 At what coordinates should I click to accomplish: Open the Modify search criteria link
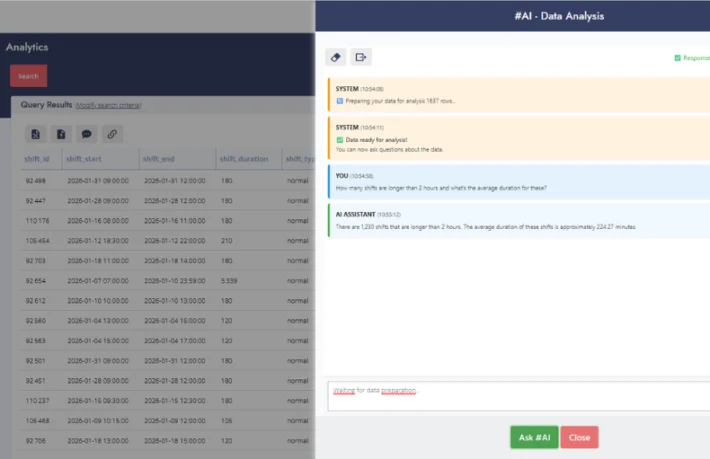[108, 105]
